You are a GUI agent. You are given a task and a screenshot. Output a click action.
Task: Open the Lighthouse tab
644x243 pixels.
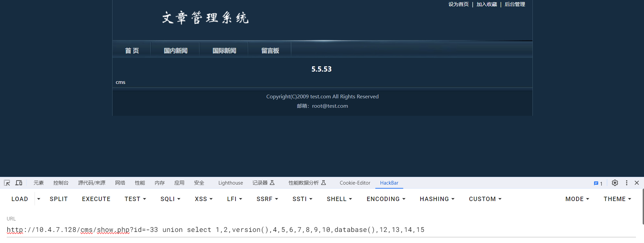(x=230, y=183)
